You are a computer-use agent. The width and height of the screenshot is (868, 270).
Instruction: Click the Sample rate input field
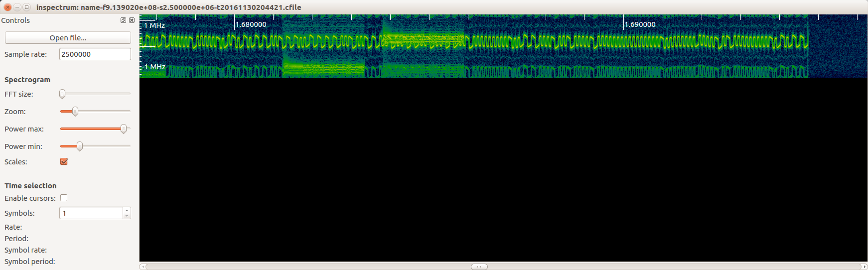(x=95, y=54)
